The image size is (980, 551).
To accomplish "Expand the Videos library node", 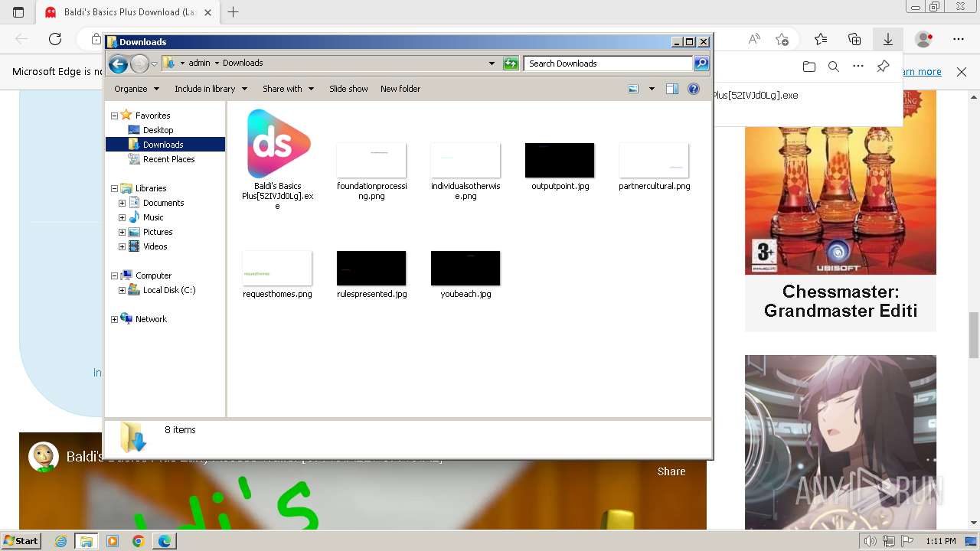I will pyautogui.click(x=122, y=246).
